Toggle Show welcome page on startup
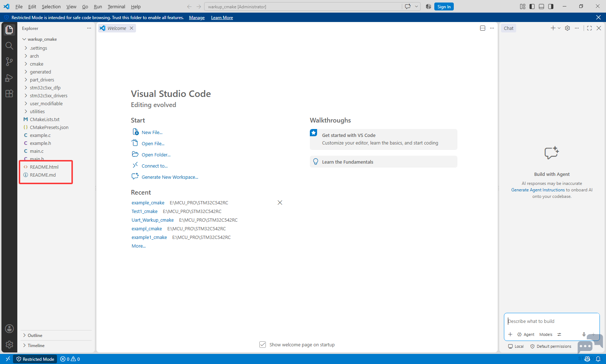This screenshot has height=364, width=606. click(263, 345)
